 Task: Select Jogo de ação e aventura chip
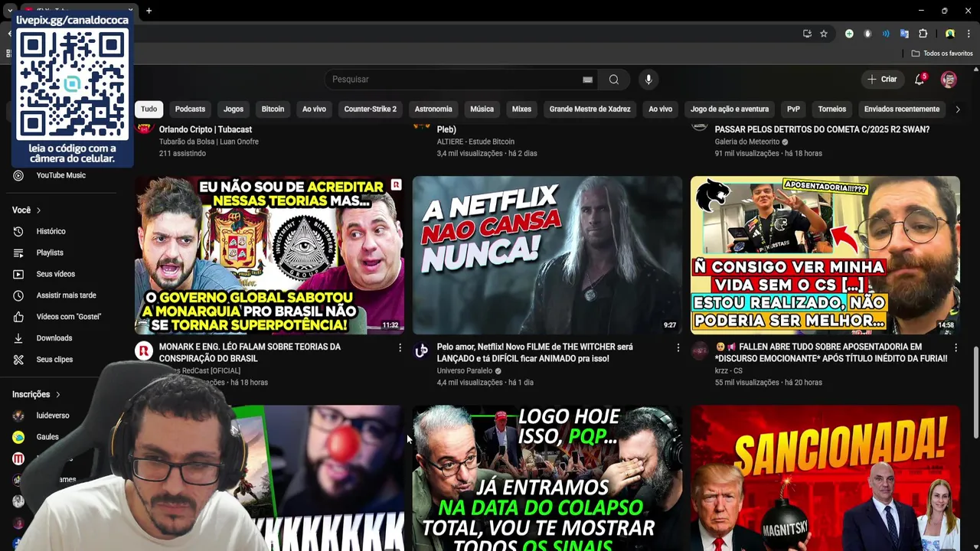(730, 109)
